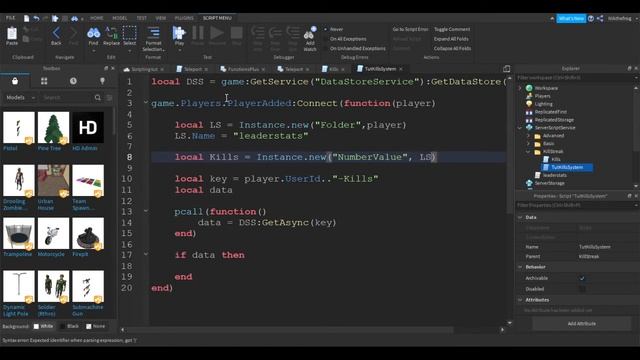Open the Kills script tab
Image resolution: width=640 pixels, height=360 pixels.
point(333,69)
